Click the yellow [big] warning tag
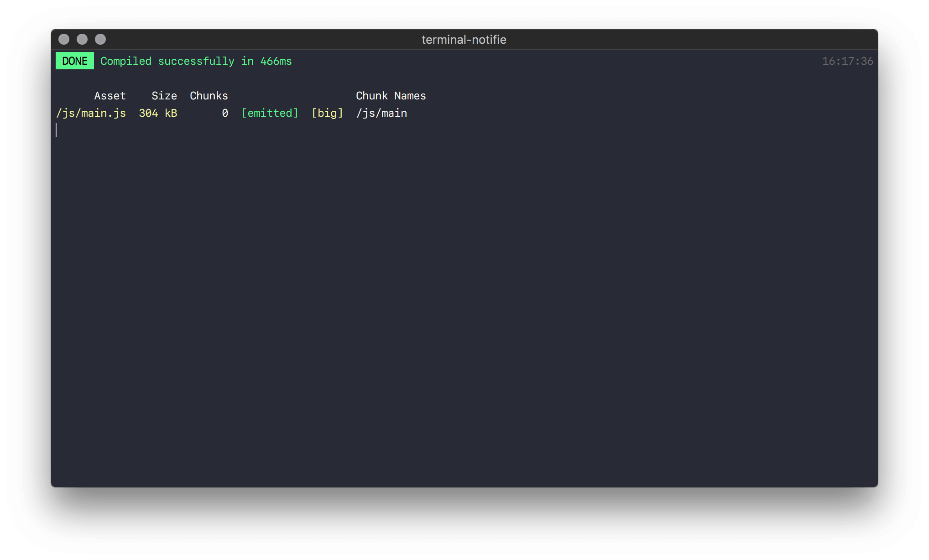This screenshot has height=560, width=929. [x=327, y=113]
